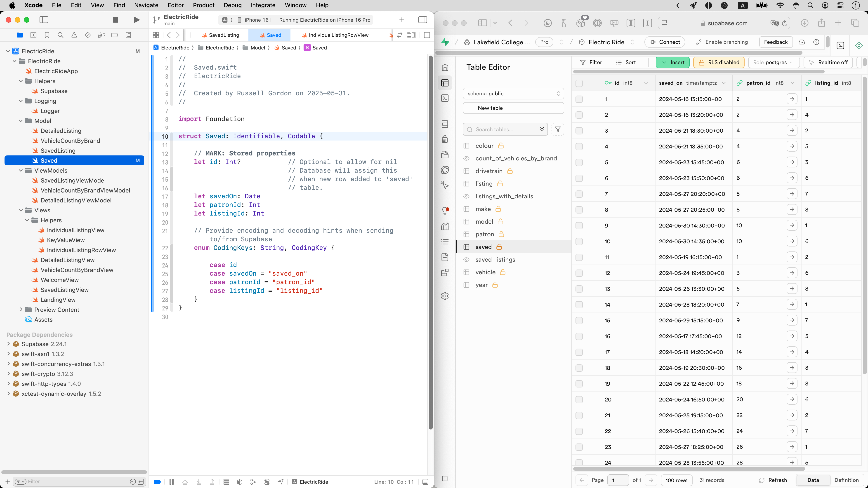Open the Product menu in menu bar

click(203, 5)
